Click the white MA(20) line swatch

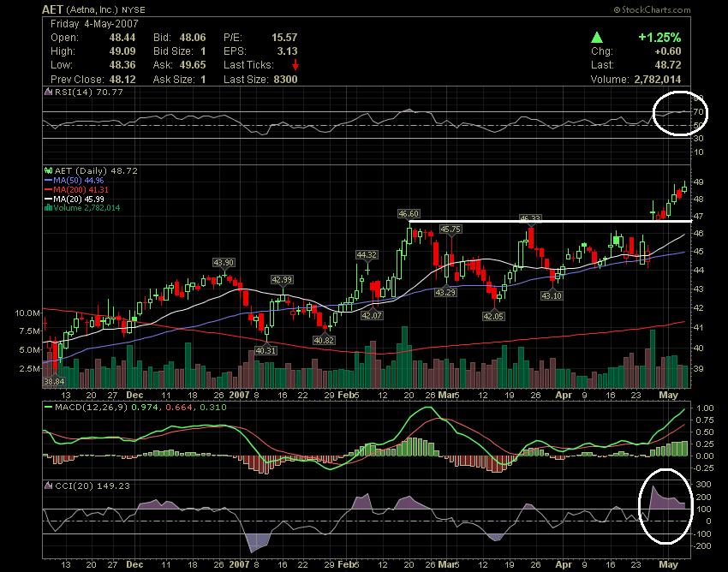(48, 199)
